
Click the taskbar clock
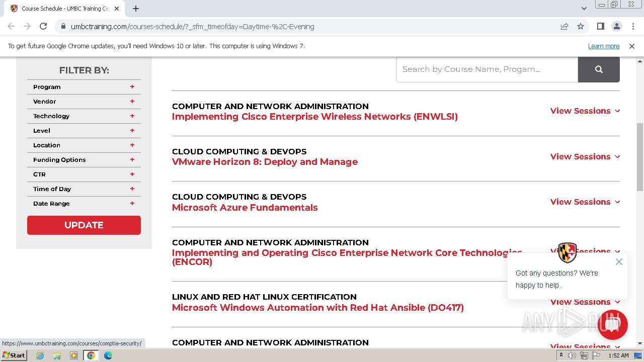[618, 355]
